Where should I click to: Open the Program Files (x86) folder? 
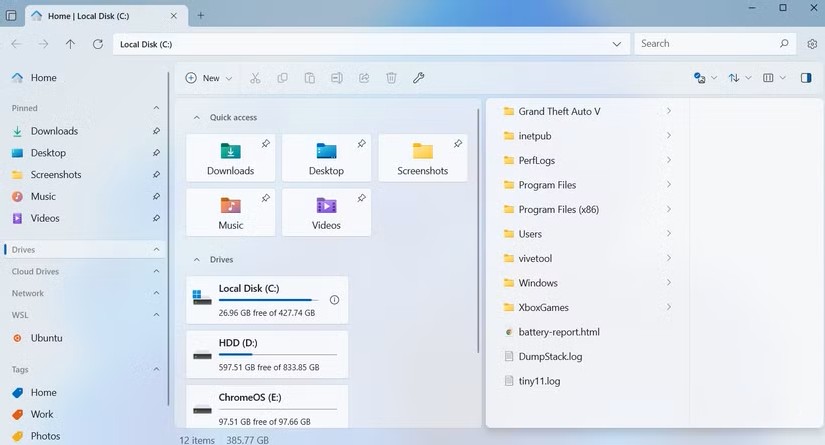pos(588,209)
